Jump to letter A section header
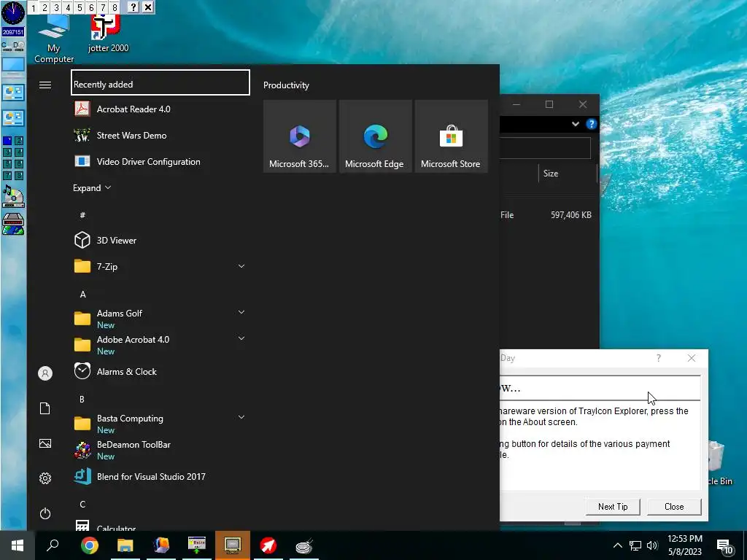Screen dimensions: 747x560 tap(83, 295)
